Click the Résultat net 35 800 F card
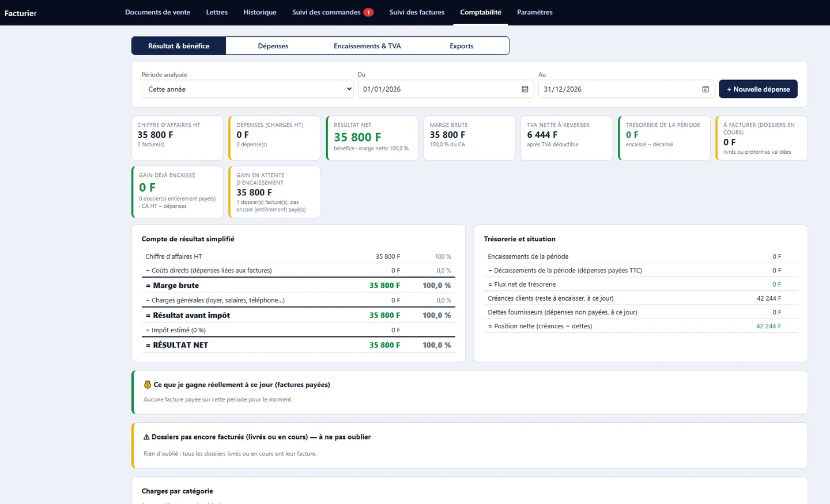Image resolution: width=830 pixels, height=504 pixels. pyautogui.click(x=372, y=138)
